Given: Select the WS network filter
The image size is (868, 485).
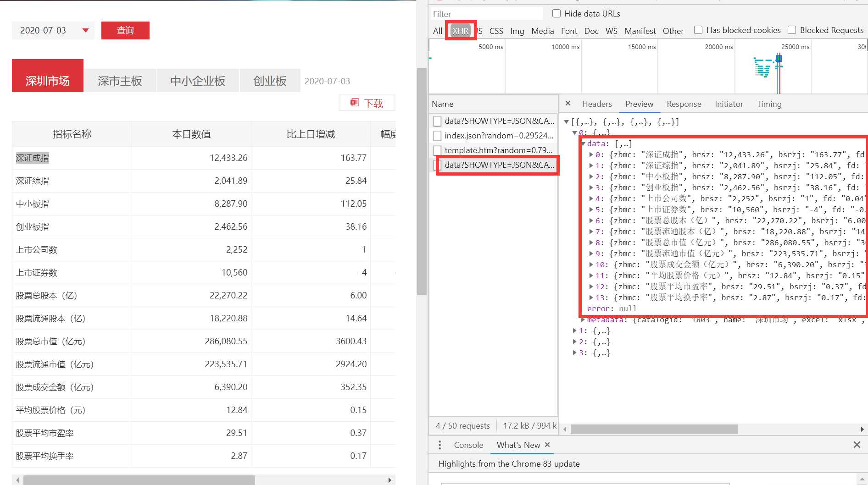Looking at the screenshot, I should click(x=612, y=31).
